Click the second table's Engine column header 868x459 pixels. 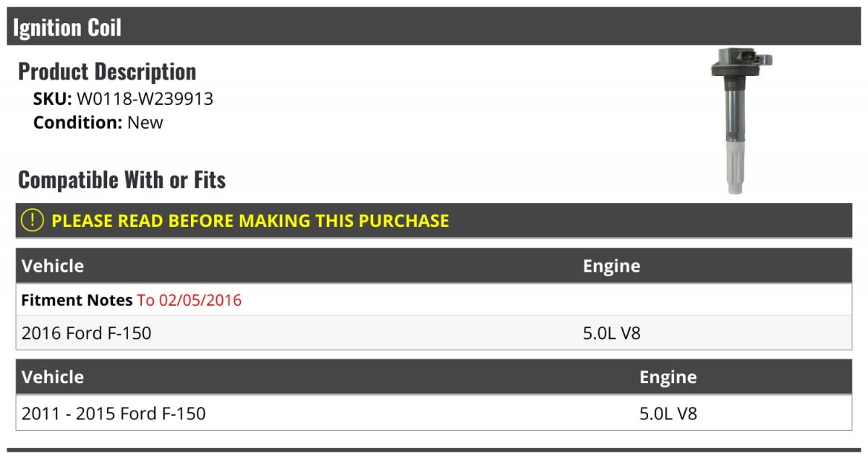[x=668, y=377]
